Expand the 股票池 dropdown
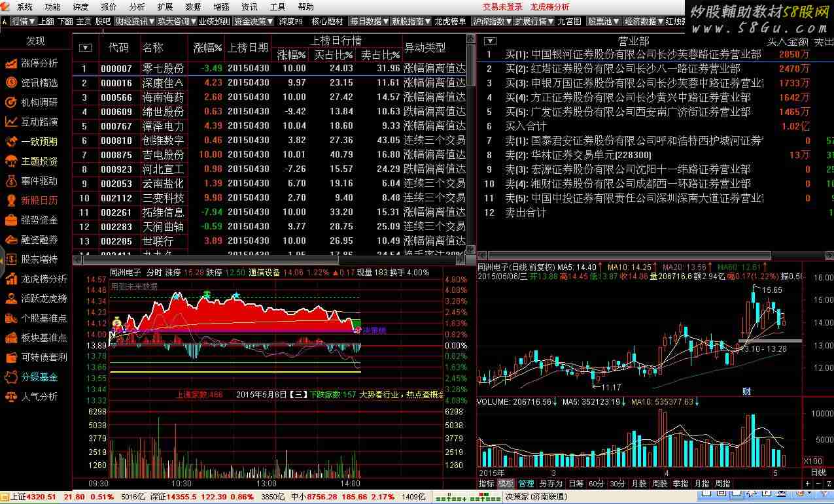834x504 pixels. tap(603, 22)
